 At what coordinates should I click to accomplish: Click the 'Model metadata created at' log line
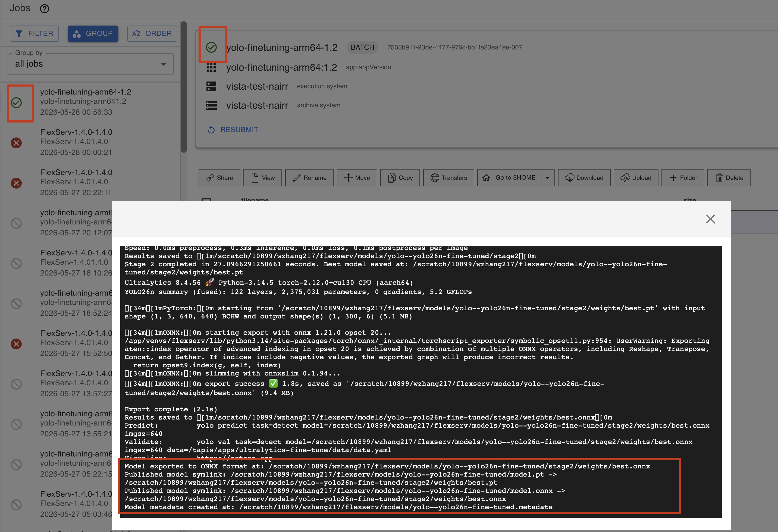tap(338, 507)
